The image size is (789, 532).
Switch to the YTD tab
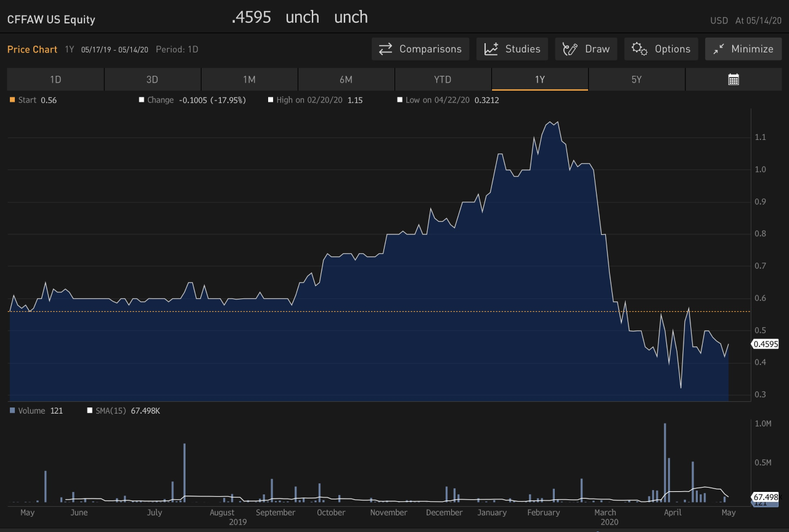click(443, 79)
